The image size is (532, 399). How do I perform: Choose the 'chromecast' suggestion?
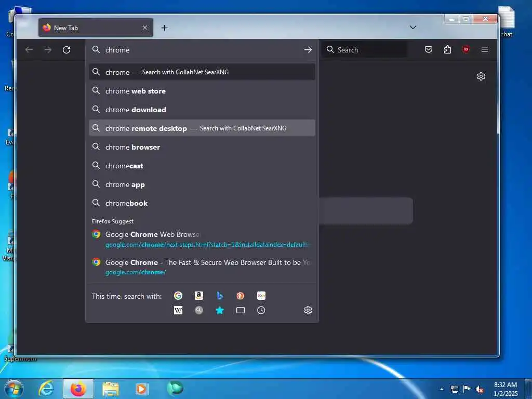coord(202,166)
